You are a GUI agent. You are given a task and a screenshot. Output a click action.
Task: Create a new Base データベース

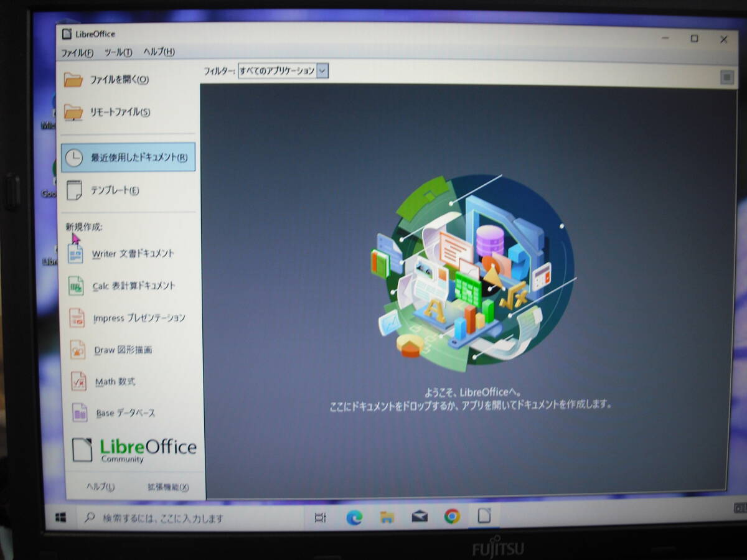[x=114, y=413]
